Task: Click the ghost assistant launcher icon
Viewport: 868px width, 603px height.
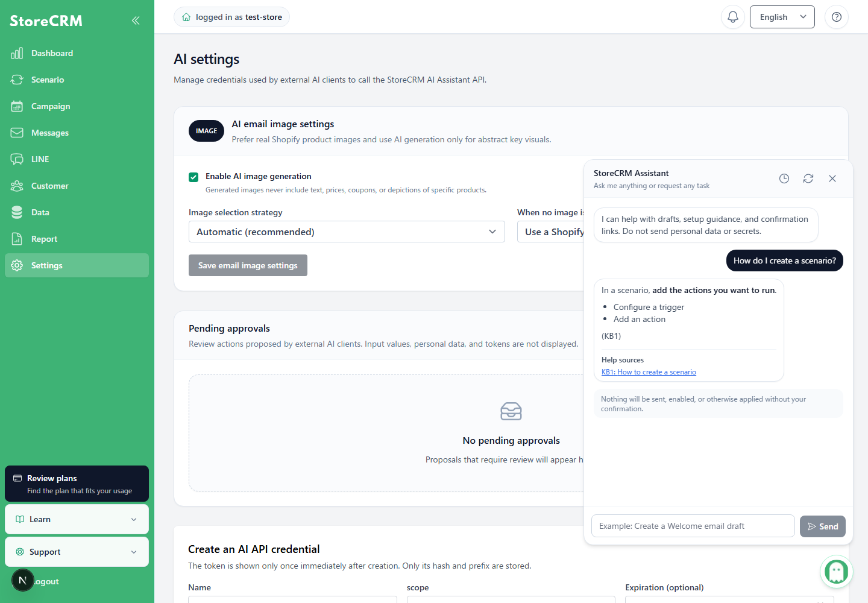Action: point(837,572)
